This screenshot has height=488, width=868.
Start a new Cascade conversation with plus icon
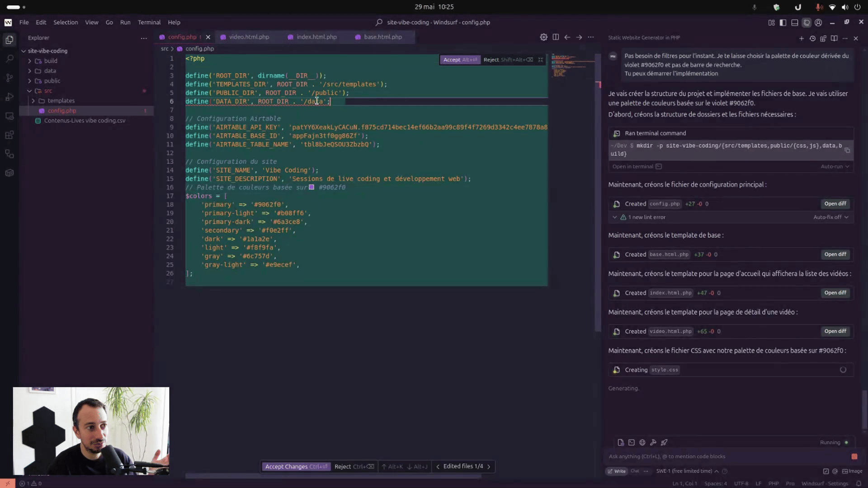tap(802, 38)
